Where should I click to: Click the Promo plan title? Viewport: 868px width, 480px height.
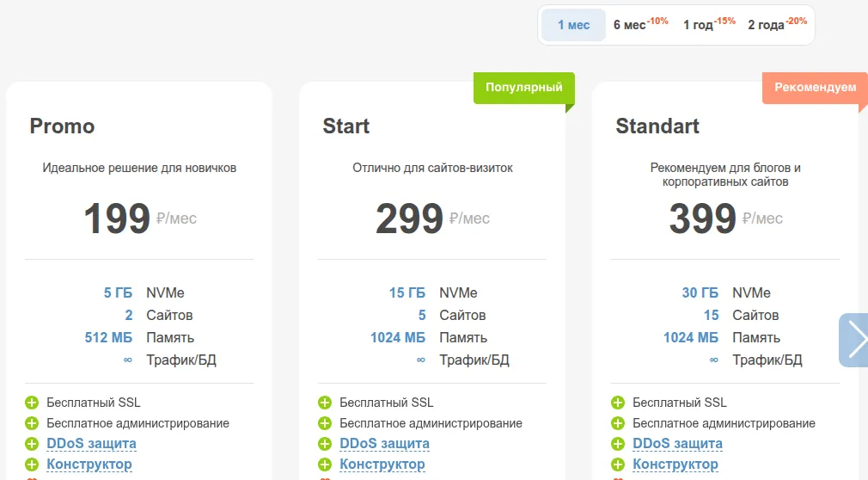click(x=62, y=126)
